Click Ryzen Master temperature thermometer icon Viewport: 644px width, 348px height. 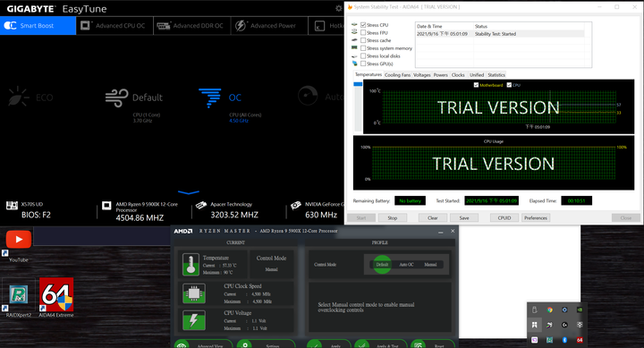click(x=191, y=264)
